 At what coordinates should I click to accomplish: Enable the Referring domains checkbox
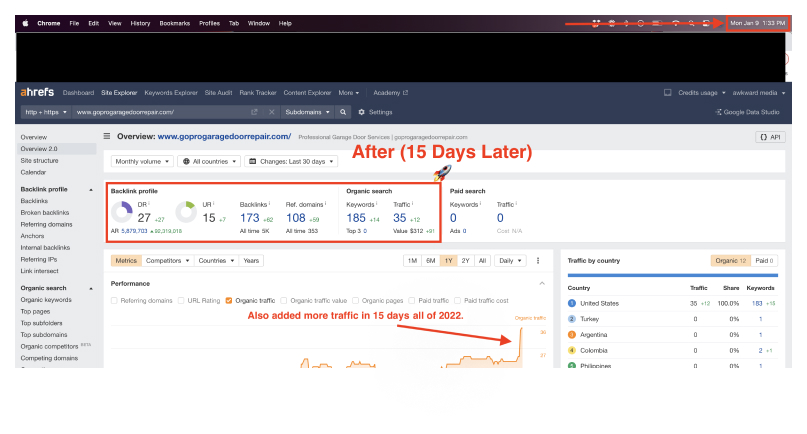(114, 300)
